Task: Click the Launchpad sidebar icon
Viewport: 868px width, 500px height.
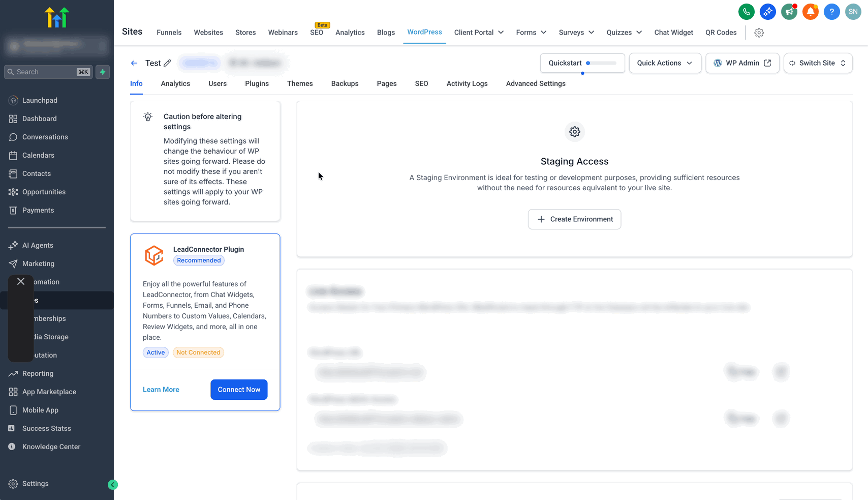Action: tap(13, 101)
